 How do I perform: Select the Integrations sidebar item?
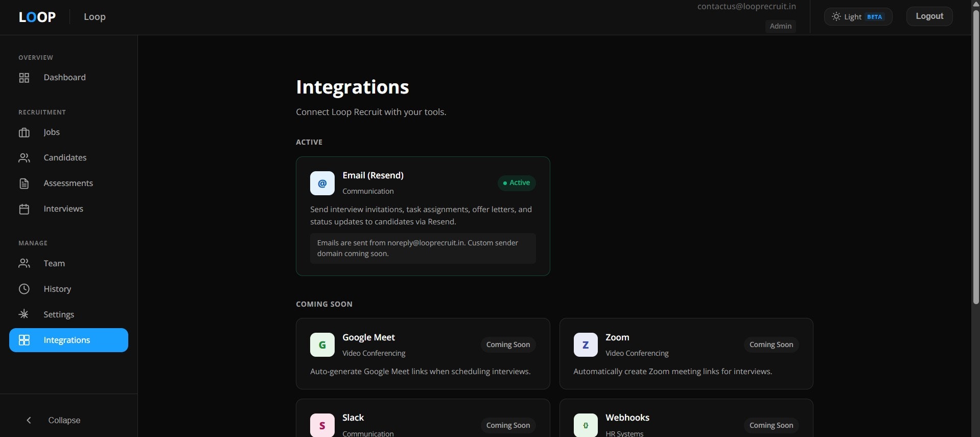click(x=68, y=340)
